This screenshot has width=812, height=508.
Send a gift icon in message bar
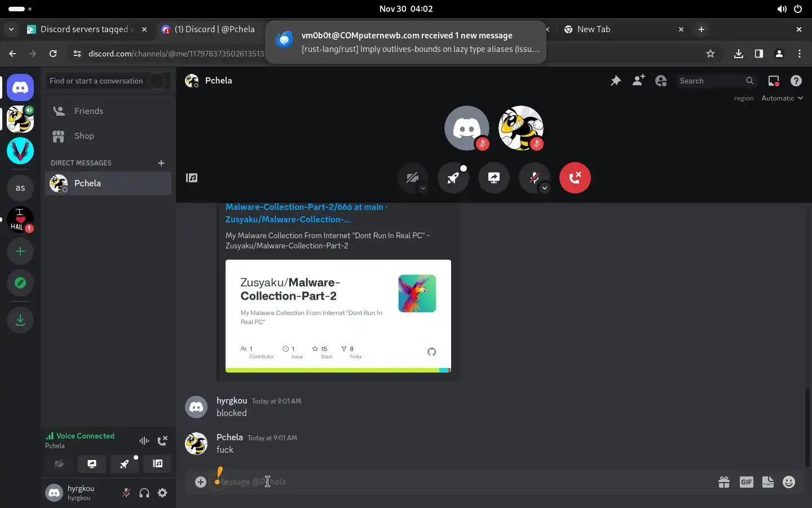tap(724, 481)
